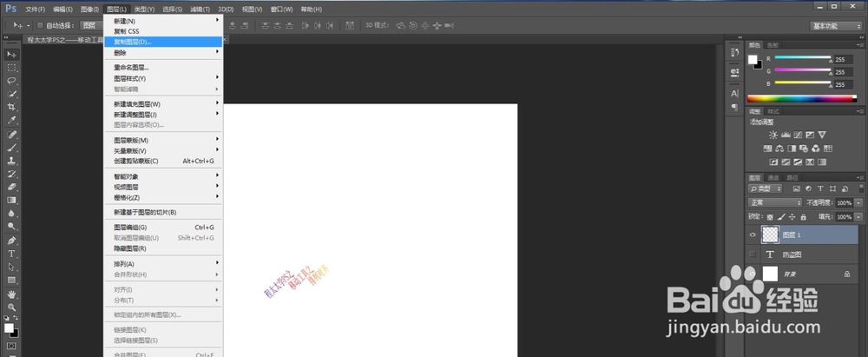Add a Levels adjustment
Screen dimensions: 868x357
(x=786, y=135)
